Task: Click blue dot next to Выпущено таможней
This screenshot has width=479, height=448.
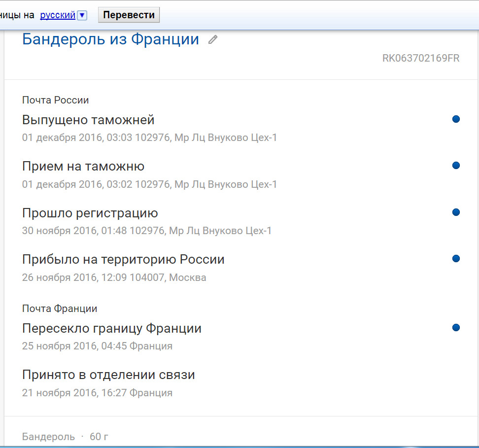Action: click(456, 119)
